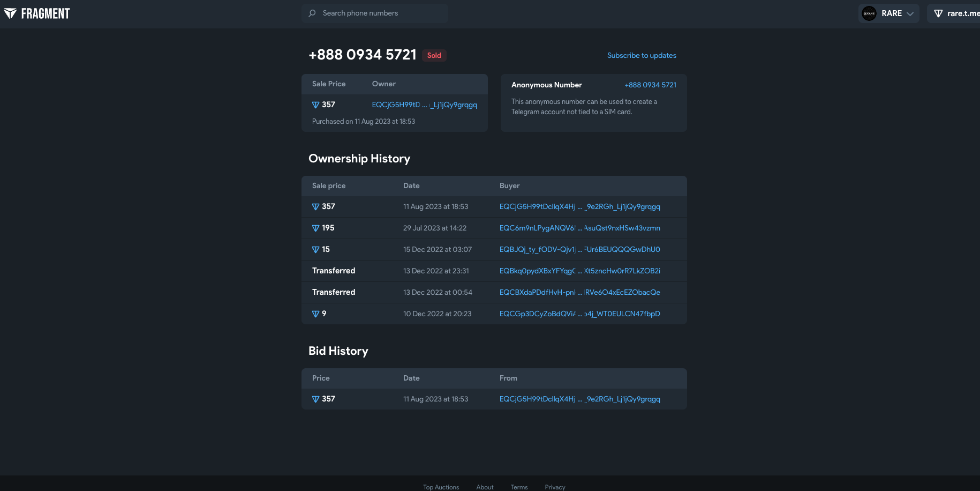980x491 pixels.
Task: Click the TON icon beside 9
Action: [x=315, y=314]
